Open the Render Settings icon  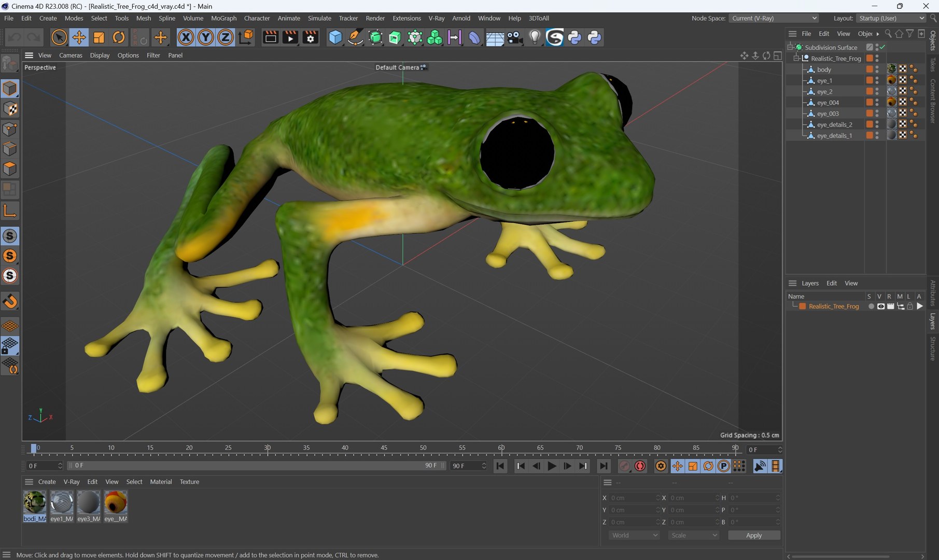click(310, 37)
